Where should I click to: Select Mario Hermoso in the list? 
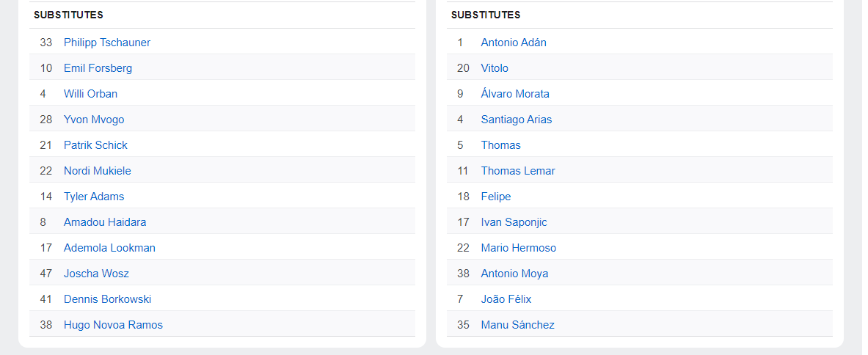tap(519, 248)
